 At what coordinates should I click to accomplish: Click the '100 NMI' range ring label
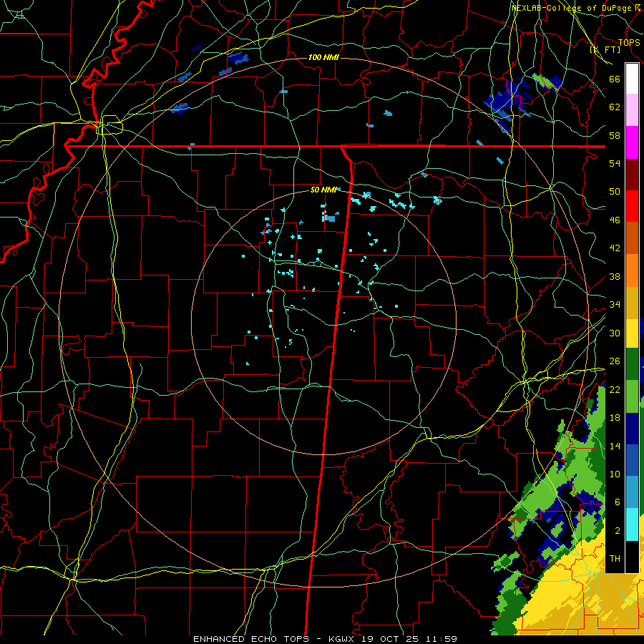tap(323, 57)
